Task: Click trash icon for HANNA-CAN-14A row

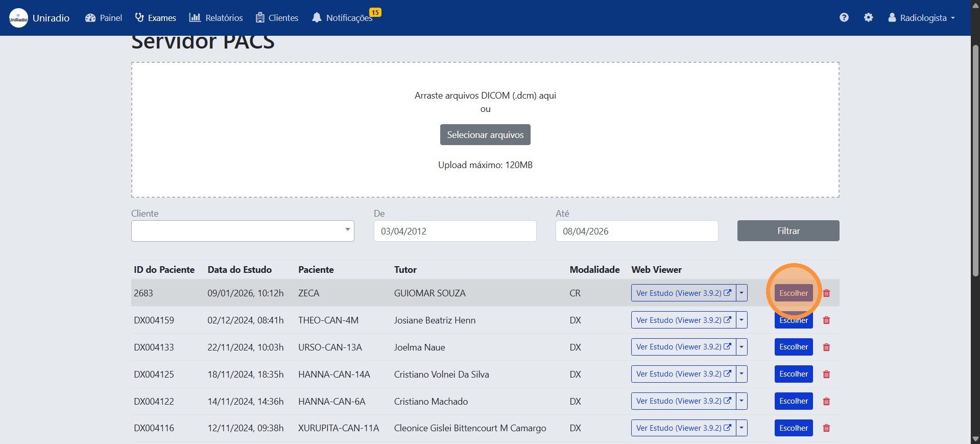Action: [x=826, y=375]
